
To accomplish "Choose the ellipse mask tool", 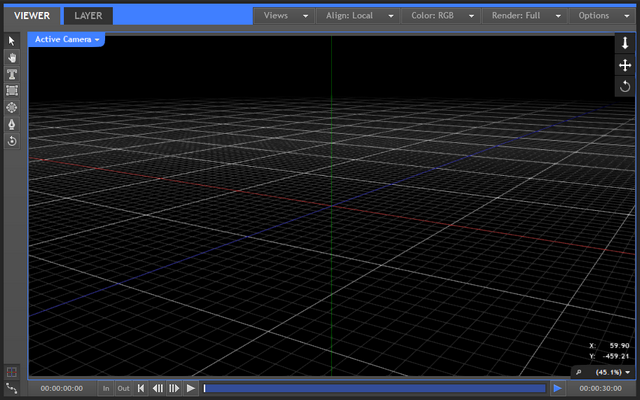I will coord(12,107).
